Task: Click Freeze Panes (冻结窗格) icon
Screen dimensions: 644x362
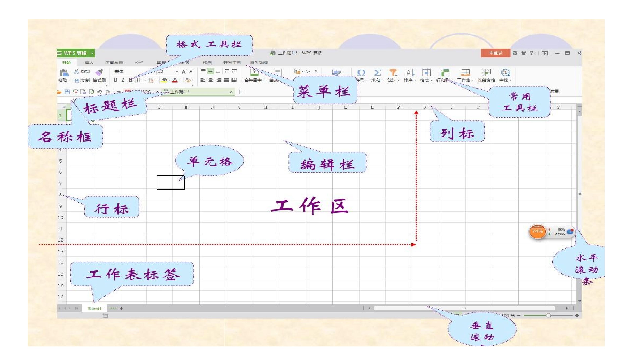Action: click(x=486, y=73)
